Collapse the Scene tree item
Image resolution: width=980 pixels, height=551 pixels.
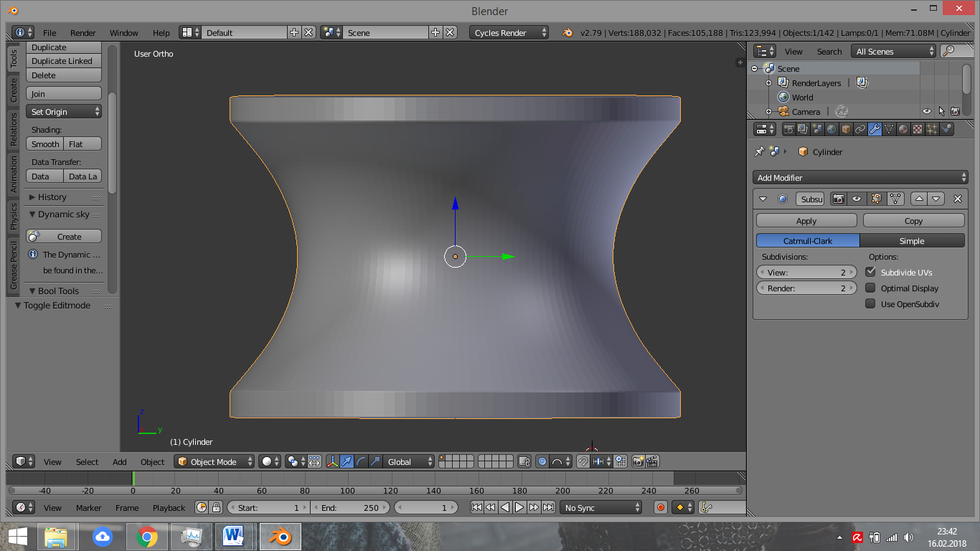point(755,68)
